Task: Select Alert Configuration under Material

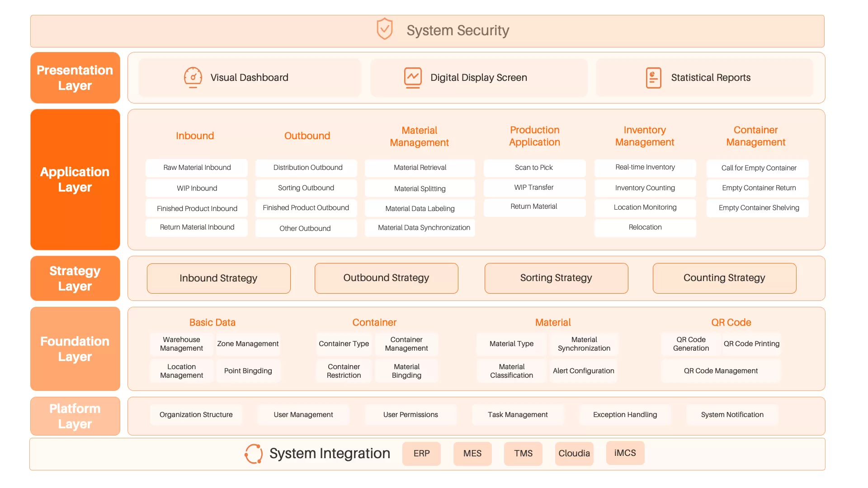Action: click(583, 371)
